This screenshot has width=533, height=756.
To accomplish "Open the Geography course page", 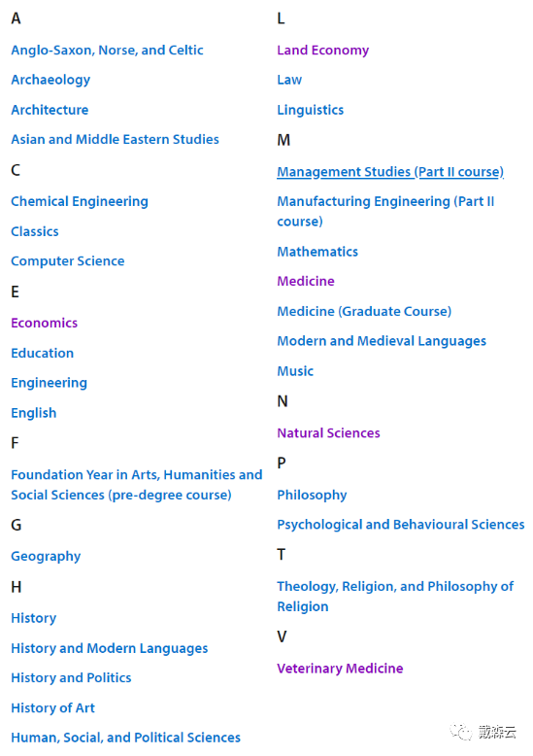I will pyautogui.click(x=46, y=557).
